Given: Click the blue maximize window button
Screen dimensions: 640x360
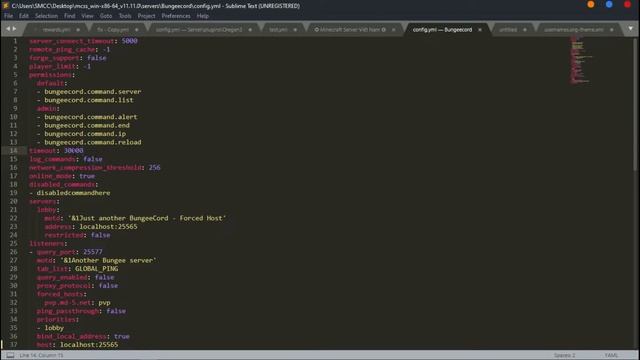Looking at the screenshot, I should pos(609,5).
